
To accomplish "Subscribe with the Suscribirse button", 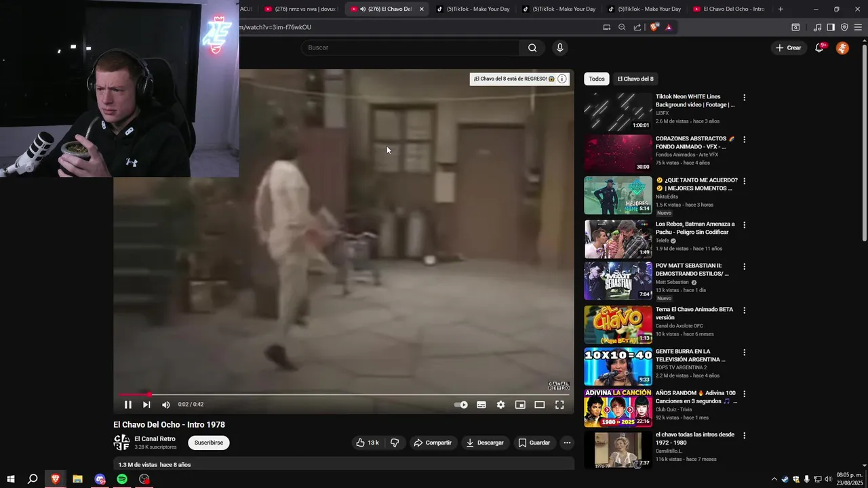I will coord(208,443).
